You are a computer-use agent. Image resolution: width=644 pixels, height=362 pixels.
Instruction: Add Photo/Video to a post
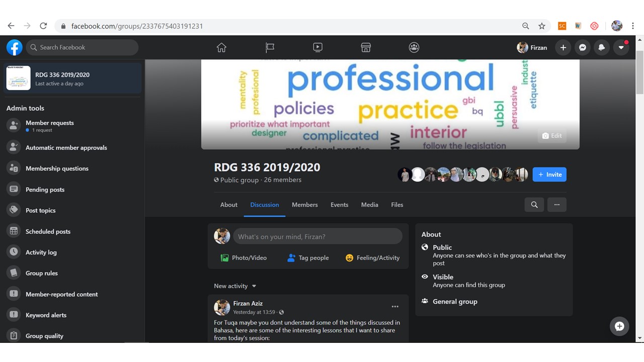point(244,258)
